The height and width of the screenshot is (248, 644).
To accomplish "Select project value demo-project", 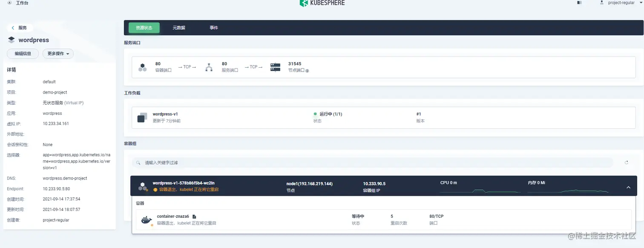I will [55, 92].
